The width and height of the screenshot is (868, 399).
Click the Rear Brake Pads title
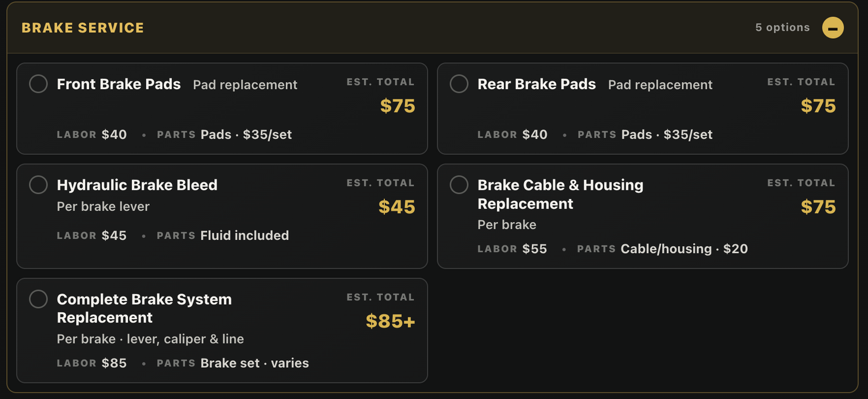pos(536,84)
